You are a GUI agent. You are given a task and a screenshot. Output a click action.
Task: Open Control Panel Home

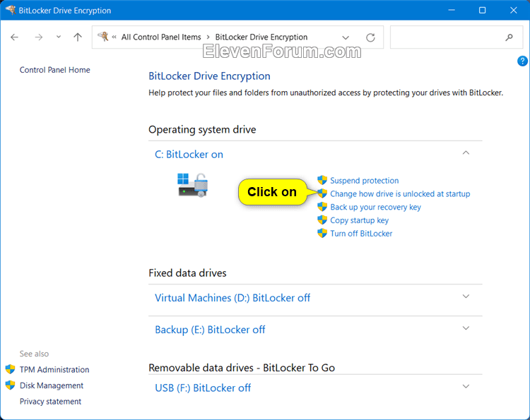54,70
